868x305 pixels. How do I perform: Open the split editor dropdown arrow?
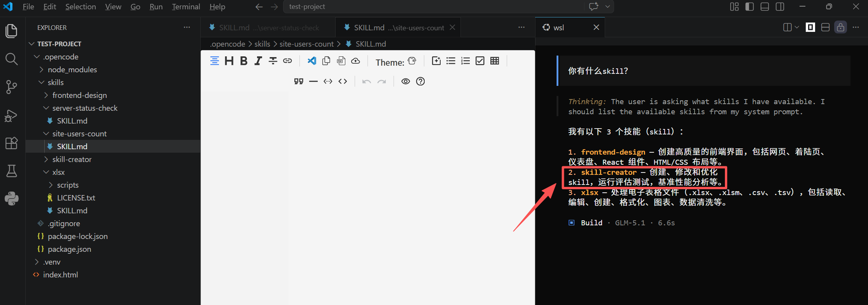click(x=797, y=27)
